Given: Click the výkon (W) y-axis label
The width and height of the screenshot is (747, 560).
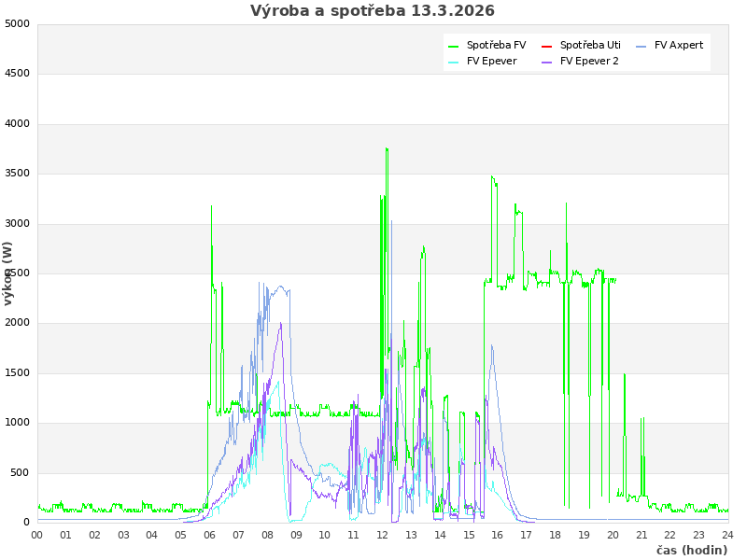Looking at the screenshot, I should tap(8, 273).
